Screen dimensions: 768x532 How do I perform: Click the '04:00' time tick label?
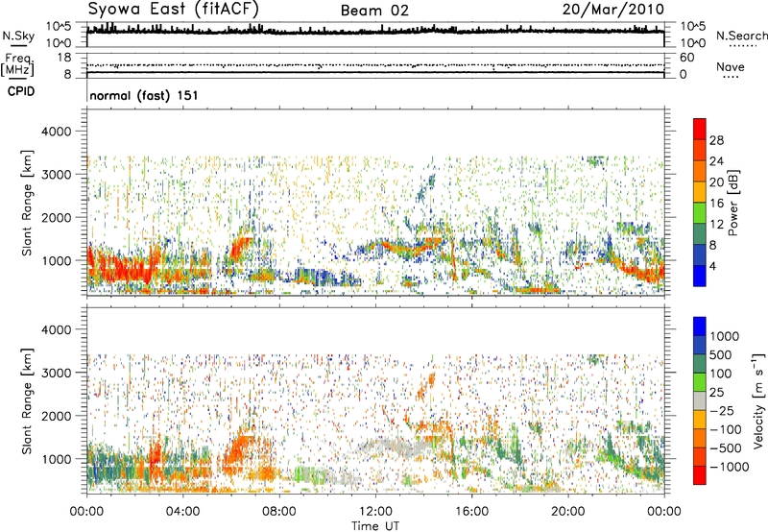pos(182,512)
